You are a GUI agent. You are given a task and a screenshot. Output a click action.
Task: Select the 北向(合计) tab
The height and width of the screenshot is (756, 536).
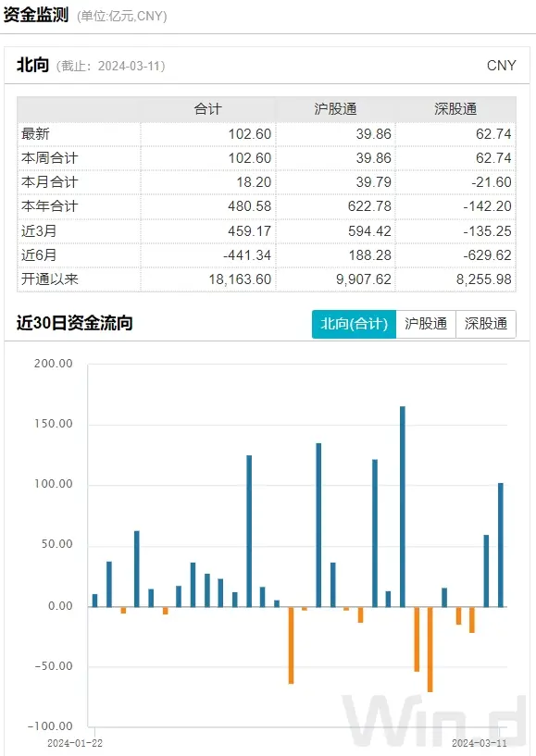pos(355,324)
